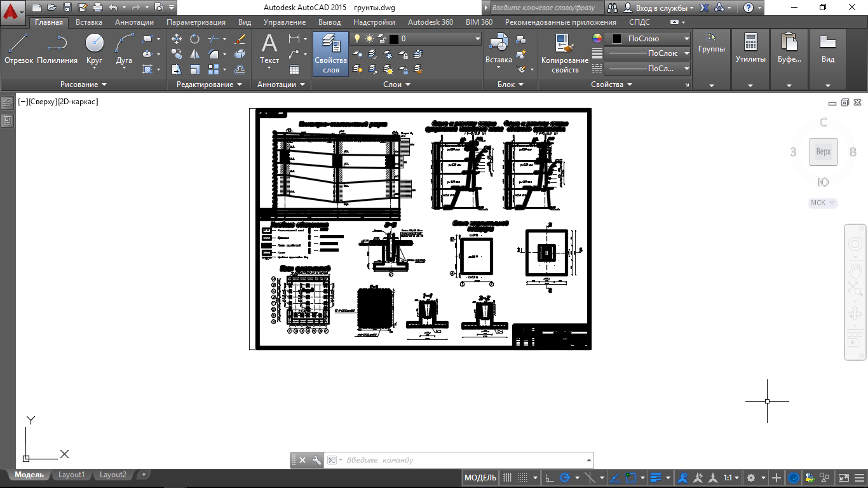Click the binoculars search icon
The height and width of the screenshot is (488, 868).
(613, 8)
